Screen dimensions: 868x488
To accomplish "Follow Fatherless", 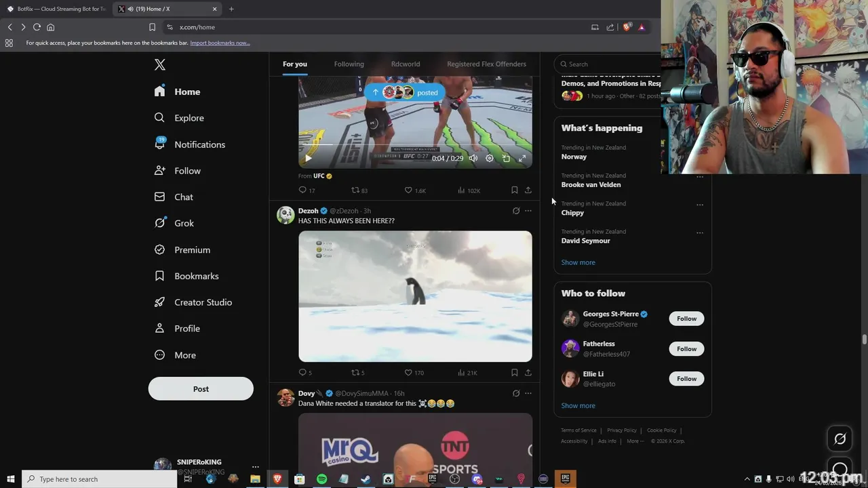I will [686, 348].
